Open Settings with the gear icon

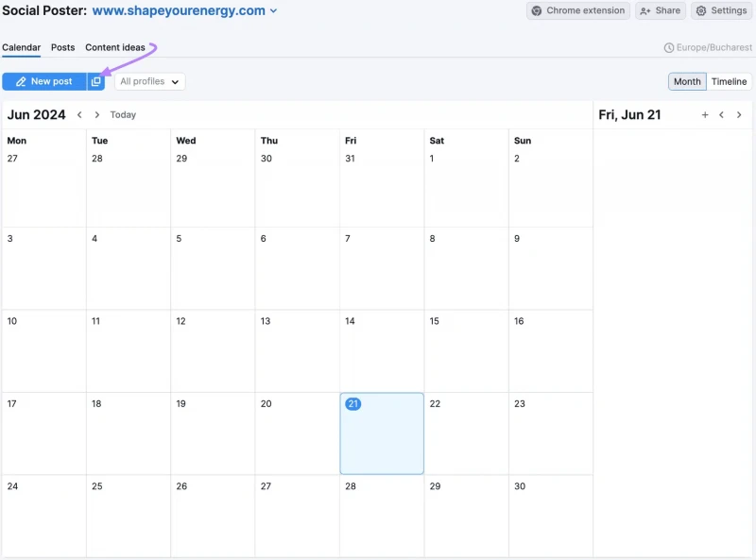(721, 10)
